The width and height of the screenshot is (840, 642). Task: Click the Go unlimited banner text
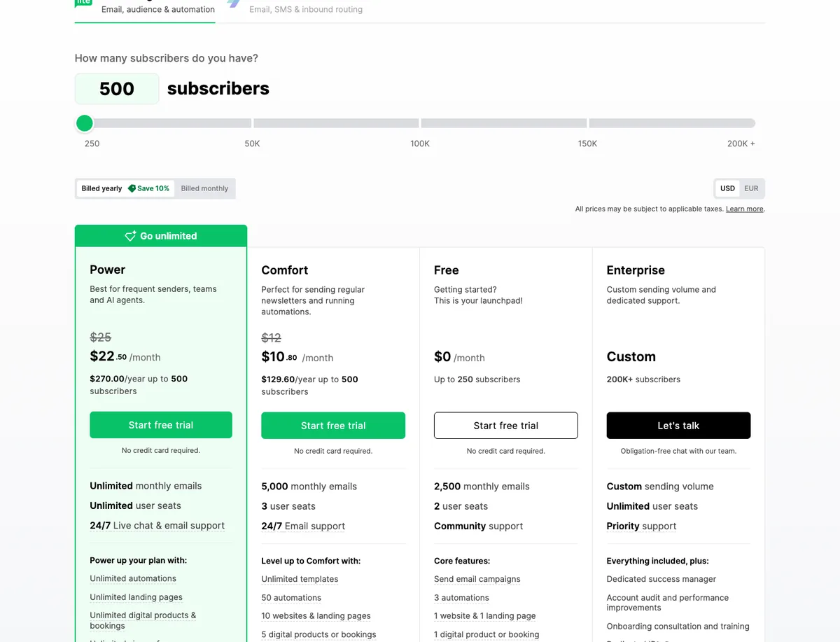click(x=169, y=236)
